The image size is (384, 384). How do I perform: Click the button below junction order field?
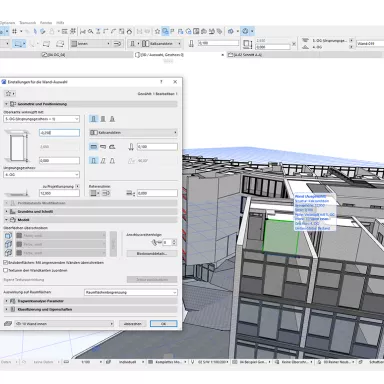(x=152, y=254)
